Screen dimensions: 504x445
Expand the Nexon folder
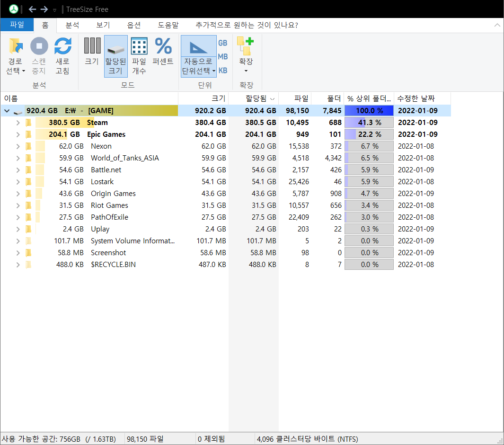tap(18, 147)
